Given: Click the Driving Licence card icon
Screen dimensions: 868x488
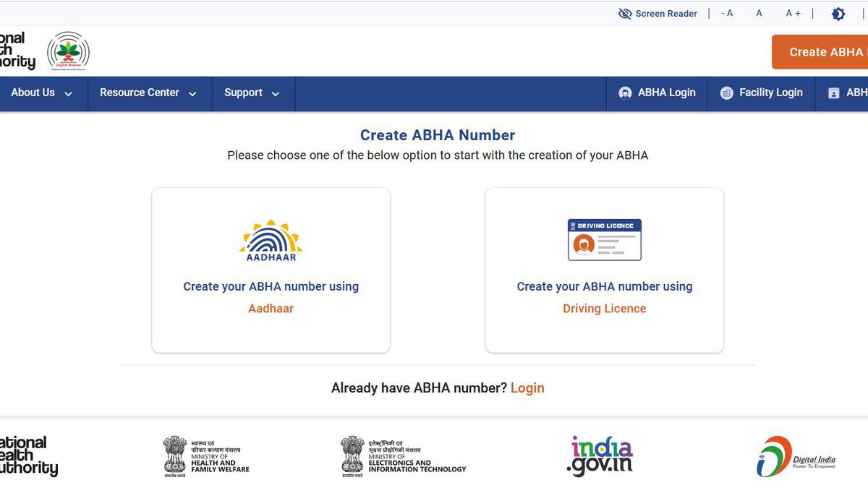Looking at the screenshot, I should point(605,240).
